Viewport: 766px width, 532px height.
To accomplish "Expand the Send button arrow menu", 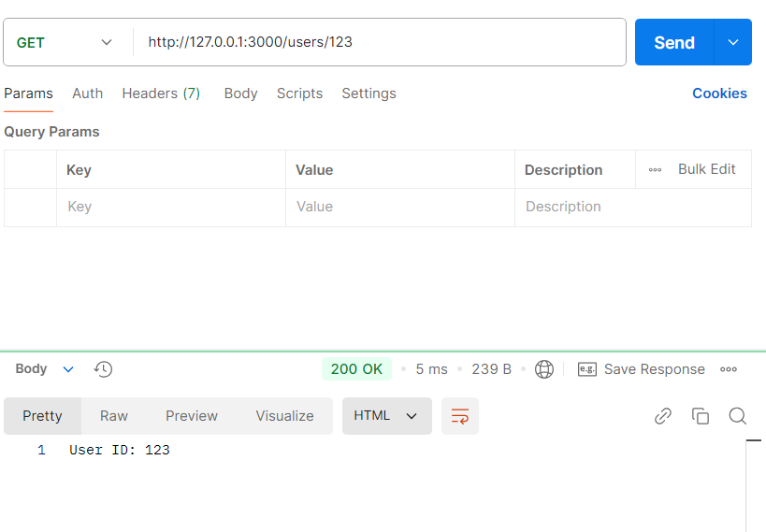I will click(732, 42).
